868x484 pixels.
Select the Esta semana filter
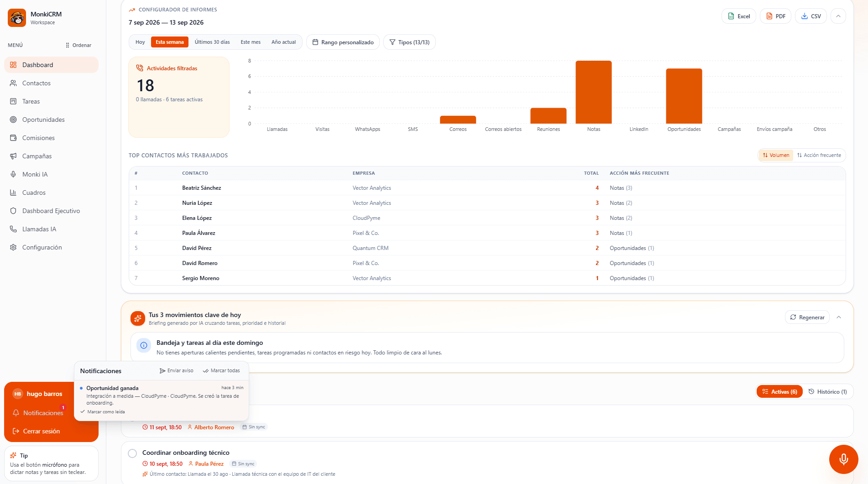pos(170,42)
